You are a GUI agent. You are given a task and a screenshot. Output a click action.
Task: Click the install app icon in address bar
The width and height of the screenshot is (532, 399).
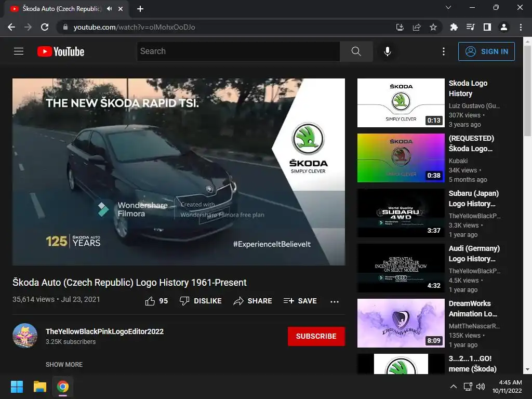point(400,27)
